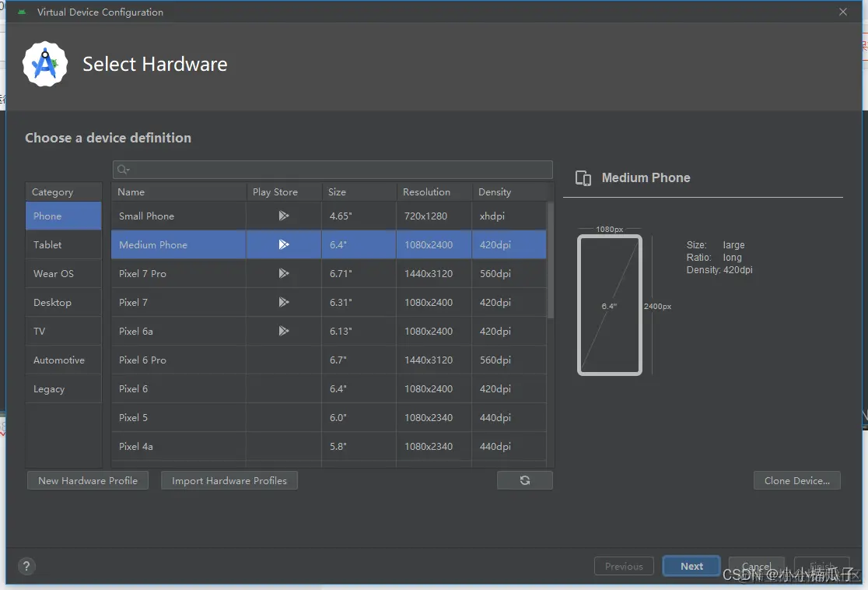
Task: Click the Clone Device... button
Action: pos(796,480)
